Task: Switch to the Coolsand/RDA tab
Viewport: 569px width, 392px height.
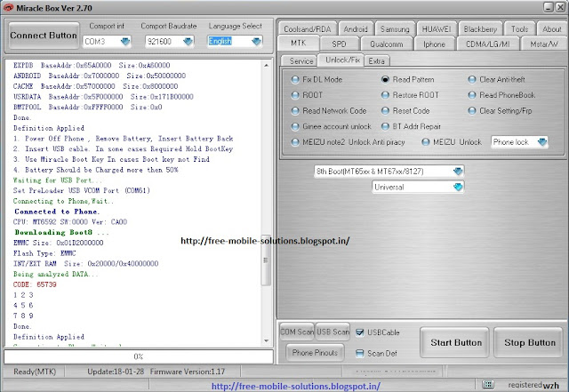Action: (307, 28)
